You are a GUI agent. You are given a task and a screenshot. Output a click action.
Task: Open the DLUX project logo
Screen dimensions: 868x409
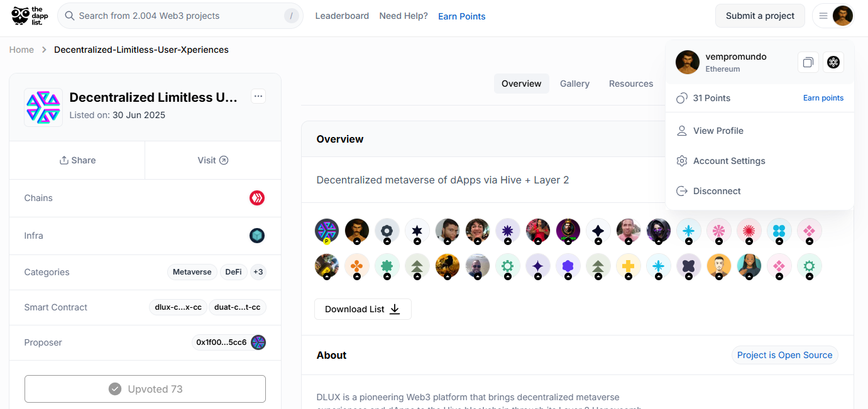43,107
